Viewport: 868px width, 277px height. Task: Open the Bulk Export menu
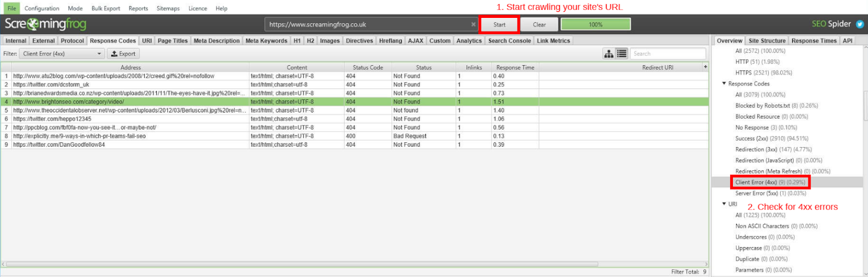tap(106, 8)
